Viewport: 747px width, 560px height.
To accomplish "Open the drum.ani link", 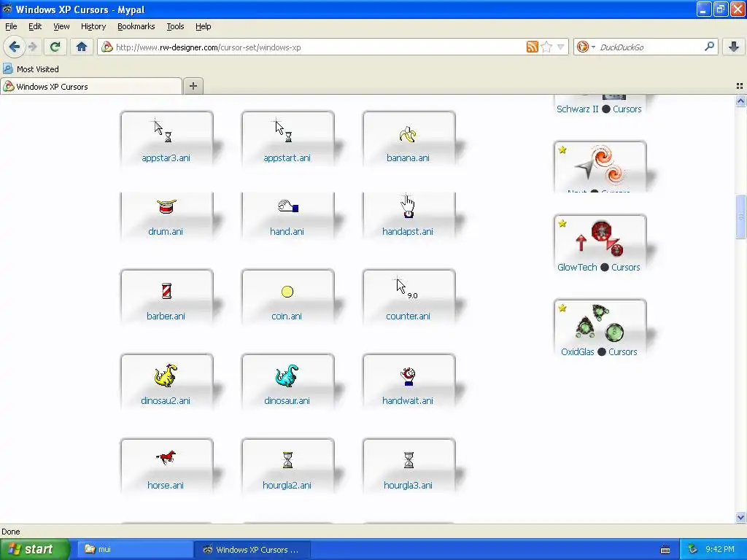I will (x=166, y=231).
